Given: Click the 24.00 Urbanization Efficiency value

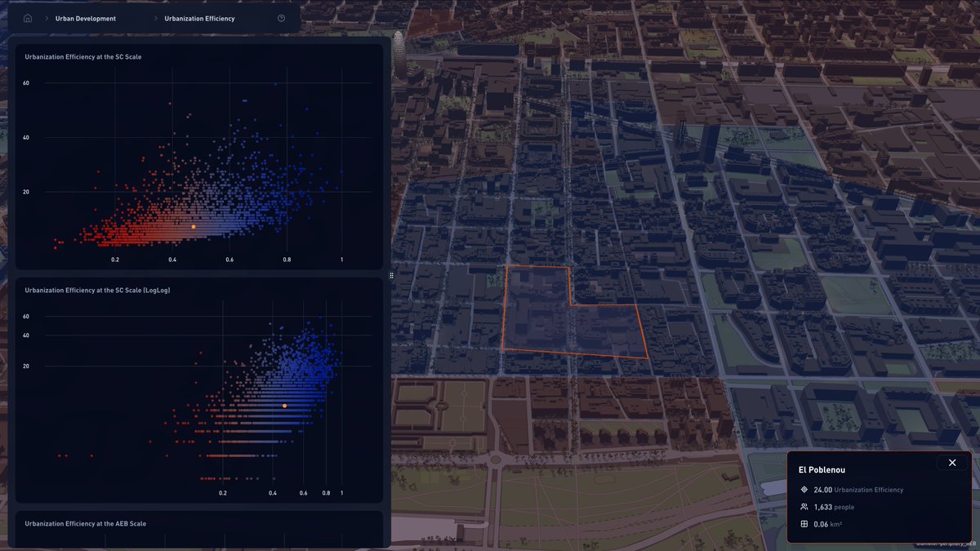Looking at the screenshot, I should tap(858, 490).
